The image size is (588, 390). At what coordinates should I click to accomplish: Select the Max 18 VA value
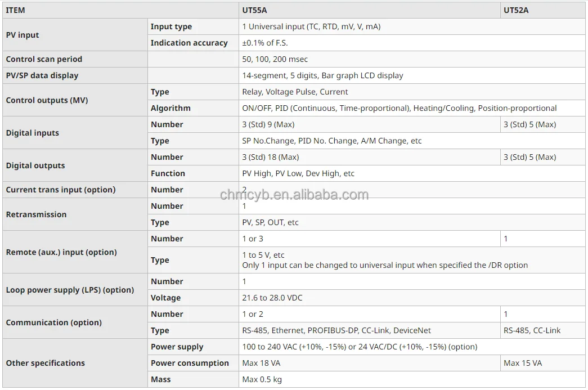click(262, 363)
